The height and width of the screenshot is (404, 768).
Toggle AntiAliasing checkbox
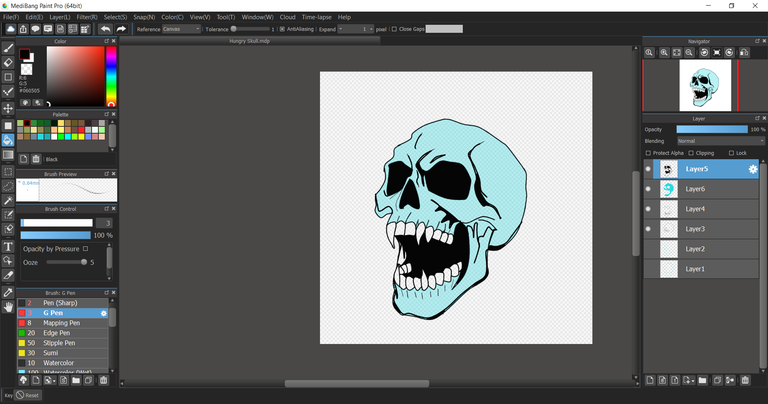point(282,29)
